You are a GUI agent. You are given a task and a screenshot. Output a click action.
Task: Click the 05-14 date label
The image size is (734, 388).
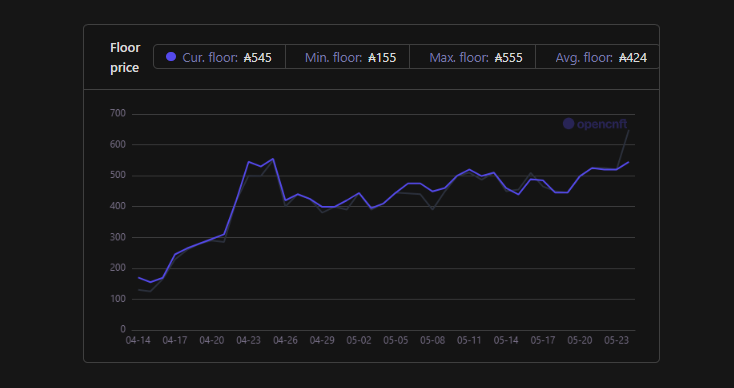506,340
